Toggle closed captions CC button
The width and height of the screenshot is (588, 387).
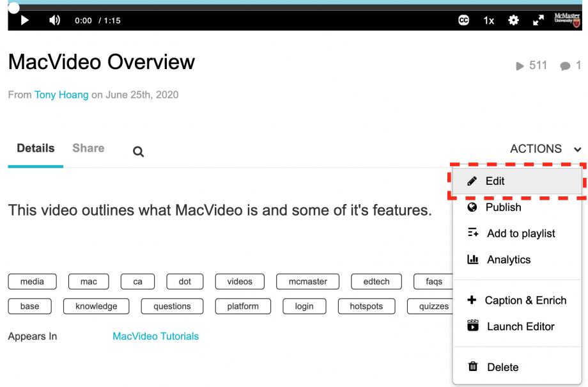pos(463,20)
